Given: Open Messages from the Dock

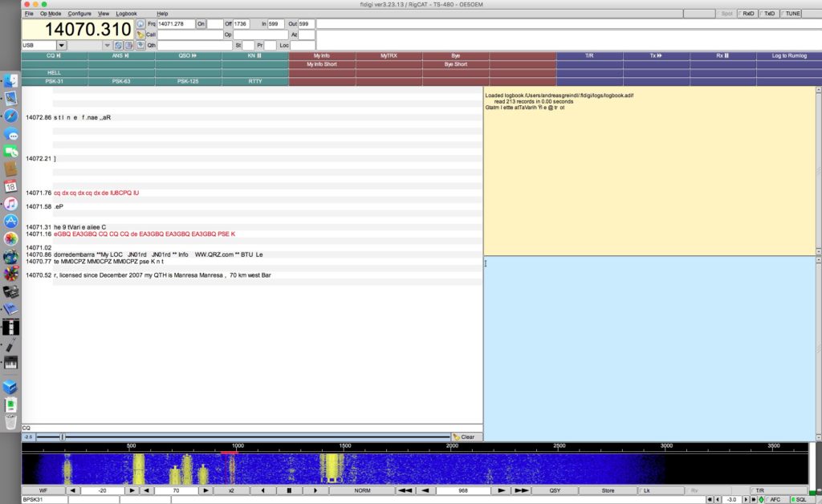Looking at the screenshot, I should tap(11, 134).
